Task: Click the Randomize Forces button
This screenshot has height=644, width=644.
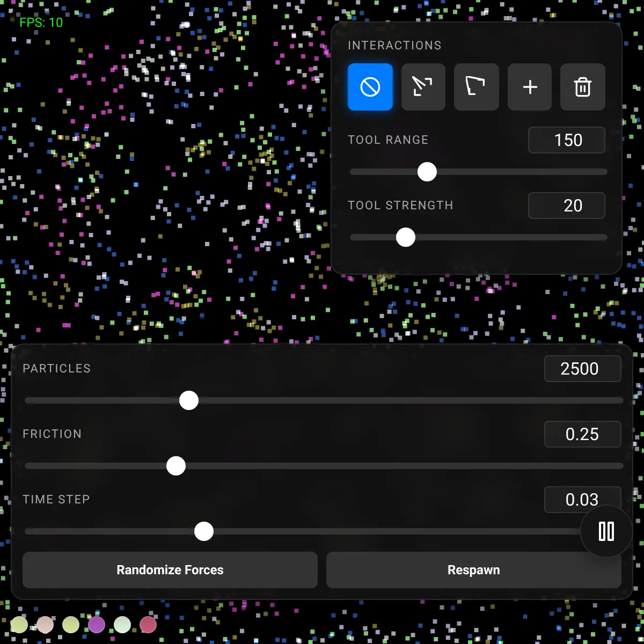Action: coord(170,570)
